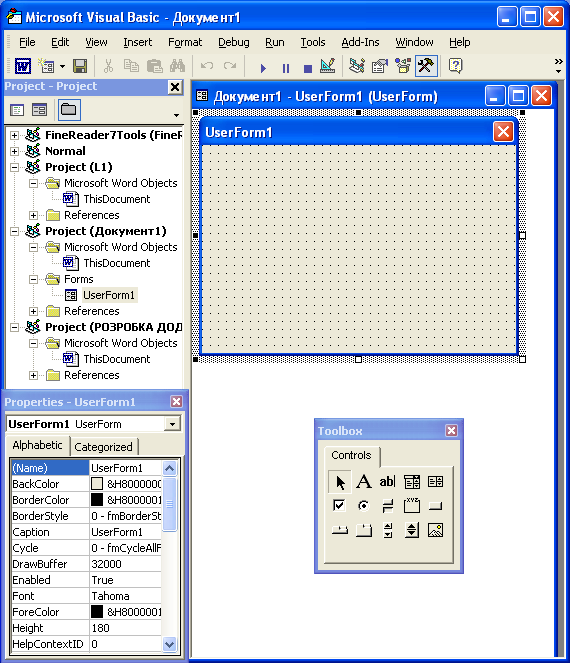Toggle Folders button in Project panel
570x663 pixels.
(x=69, y=110)
